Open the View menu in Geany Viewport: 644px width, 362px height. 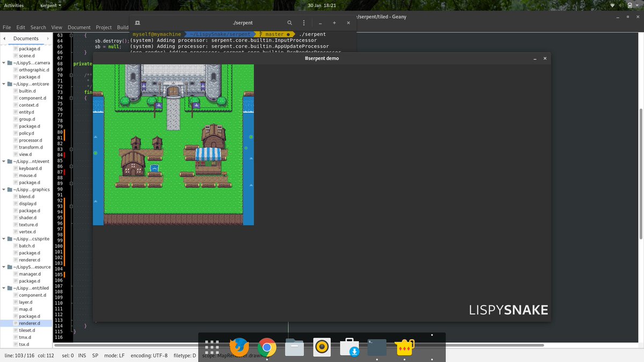point(57,27)
